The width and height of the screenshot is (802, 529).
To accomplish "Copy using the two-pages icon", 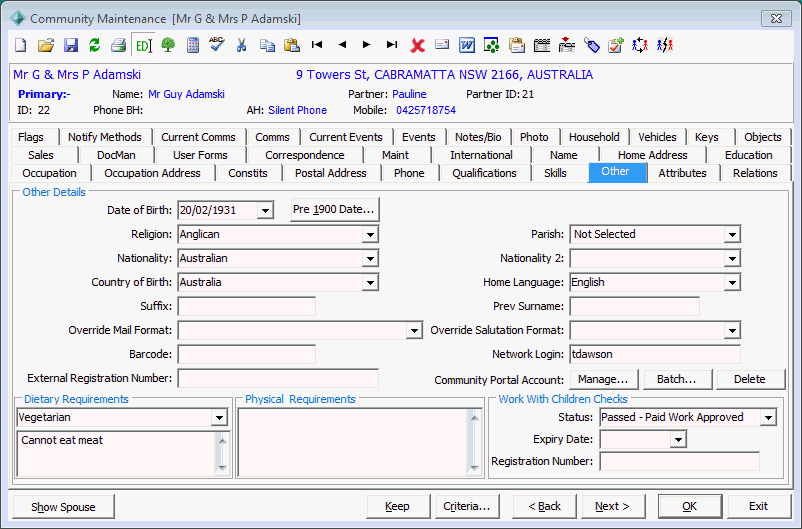I will pos(267,46).
